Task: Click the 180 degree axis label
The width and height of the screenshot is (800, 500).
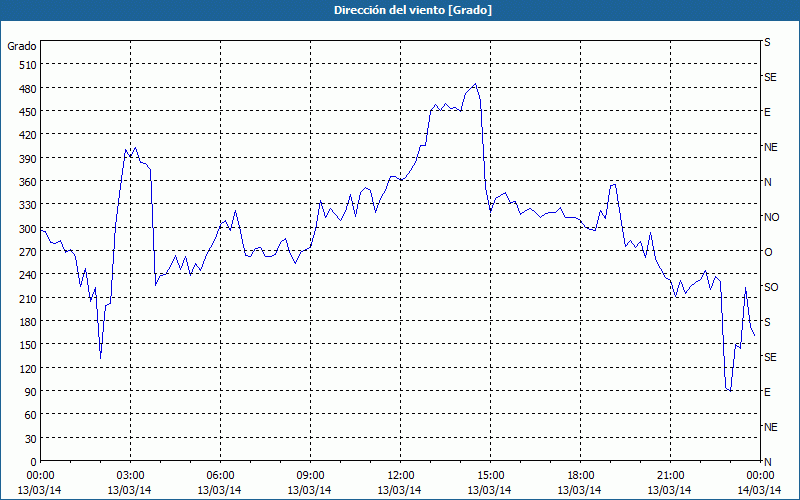Action: pyautogui.click(x=28, y=322)
